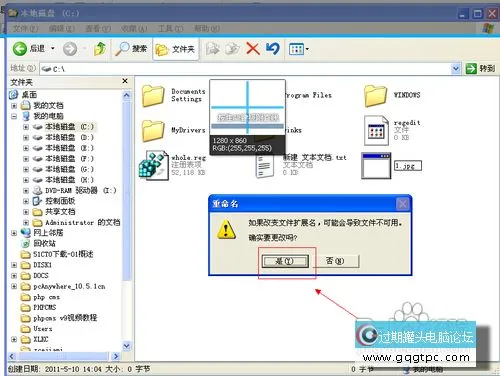The width and height of the screenshot is (500, 376).
Task: Select Local Disk (G:) in tree
Action: tap(69, 169)
